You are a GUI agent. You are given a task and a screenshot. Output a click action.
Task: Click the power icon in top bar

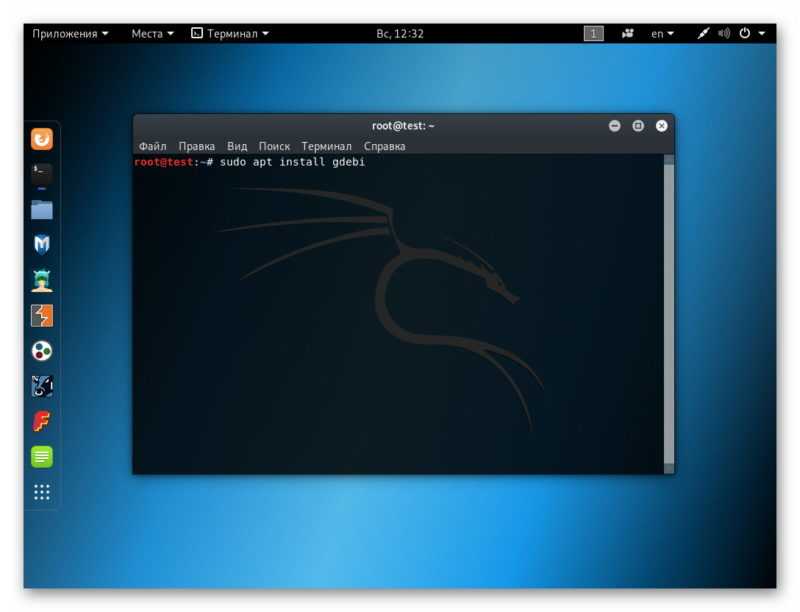pyautogui.click(x=745, y=34)
